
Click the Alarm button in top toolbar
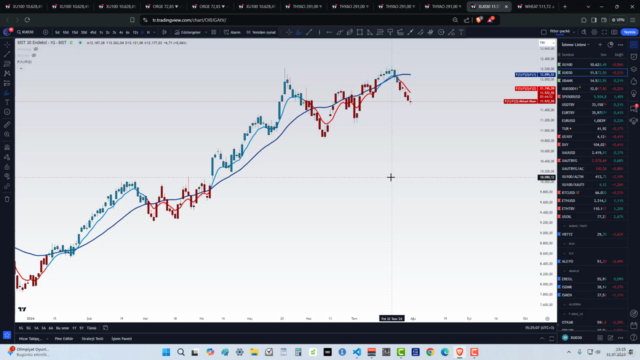point(232,32)
